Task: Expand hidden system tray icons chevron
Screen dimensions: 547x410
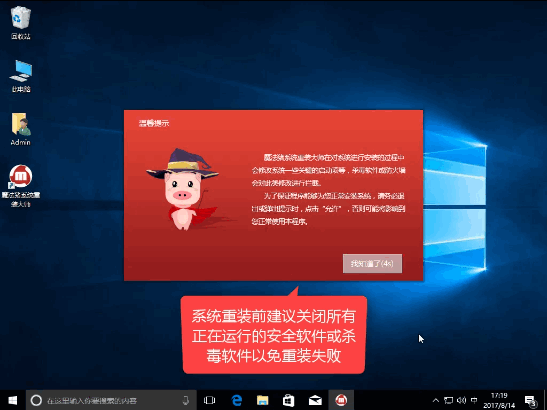Action: coord(436,400)
